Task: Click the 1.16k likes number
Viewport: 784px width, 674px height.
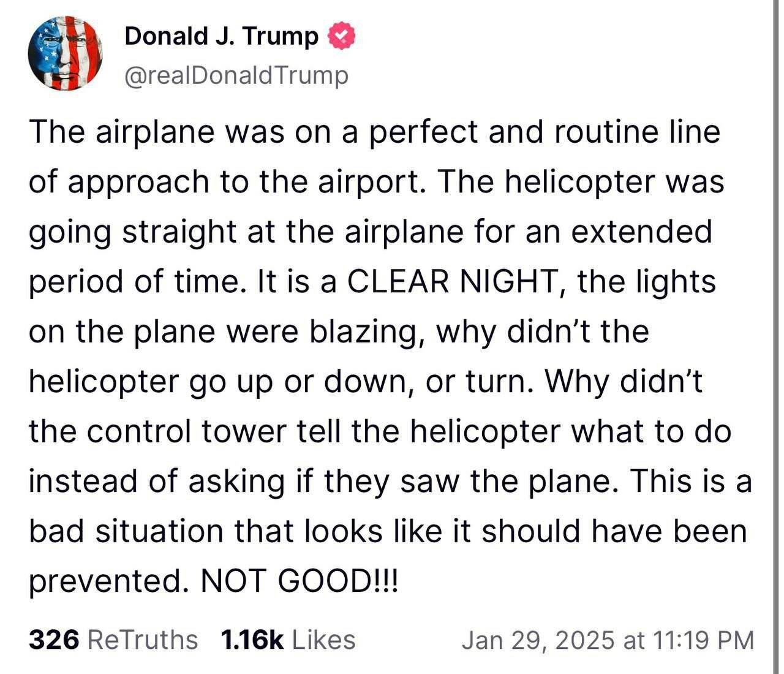Action: [x=251, y=640]
